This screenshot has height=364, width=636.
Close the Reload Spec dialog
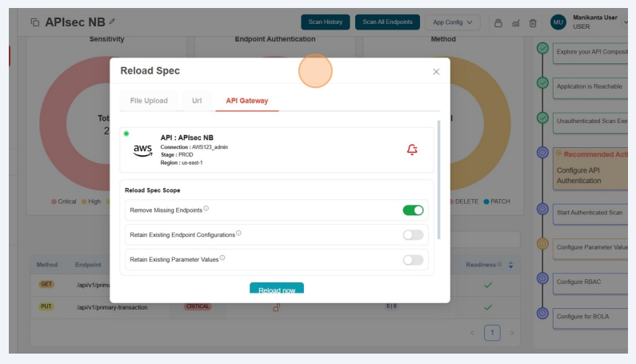pos(436,72)
